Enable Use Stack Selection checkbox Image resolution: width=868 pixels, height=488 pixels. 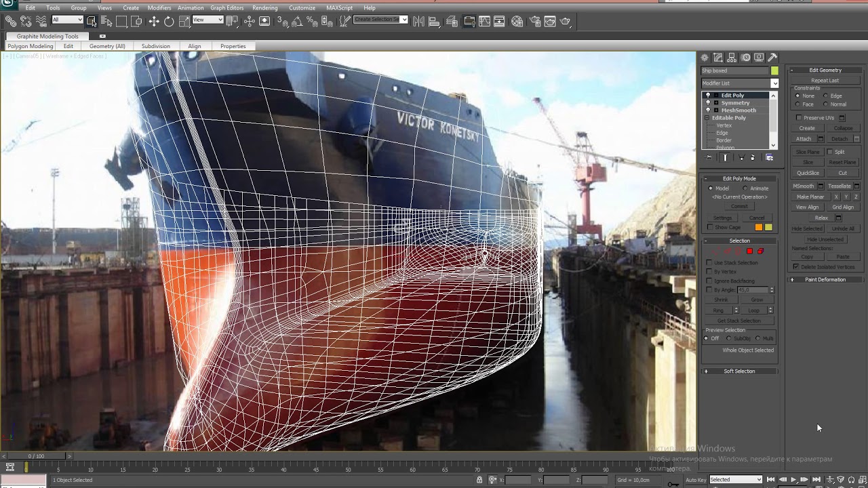pyautogui.click(x=709, y=262)
